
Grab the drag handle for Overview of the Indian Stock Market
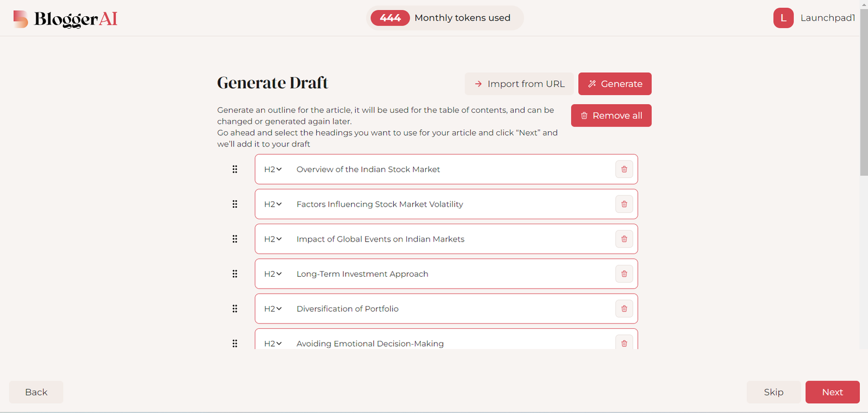tap(235, 169)
